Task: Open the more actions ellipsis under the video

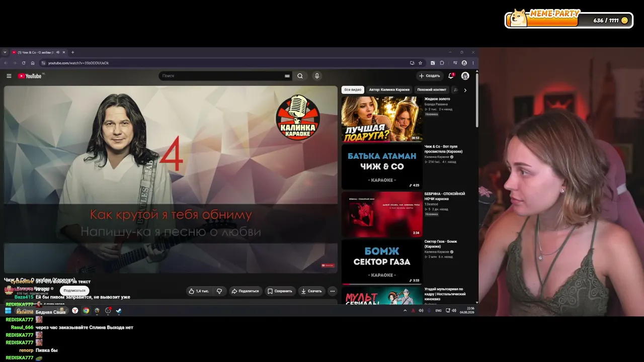Action: (x=332, y=291)
